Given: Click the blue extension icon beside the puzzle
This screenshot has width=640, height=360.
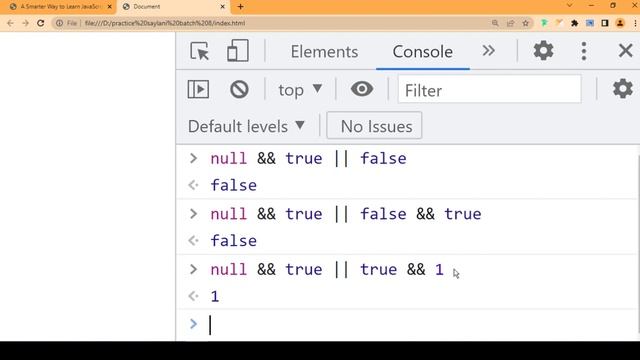Looking at the screenshot, I should click(590, 23).
